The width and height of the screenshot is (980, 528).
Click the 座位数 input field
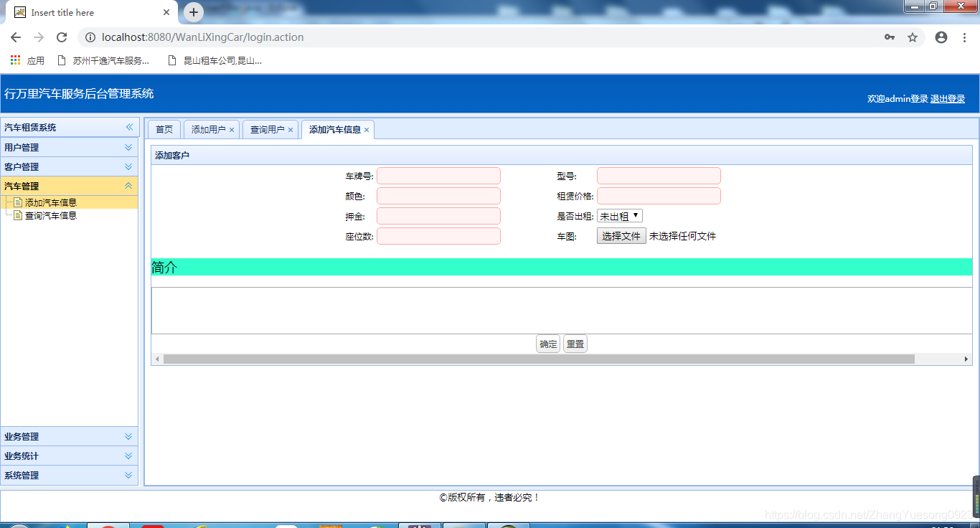438,236
